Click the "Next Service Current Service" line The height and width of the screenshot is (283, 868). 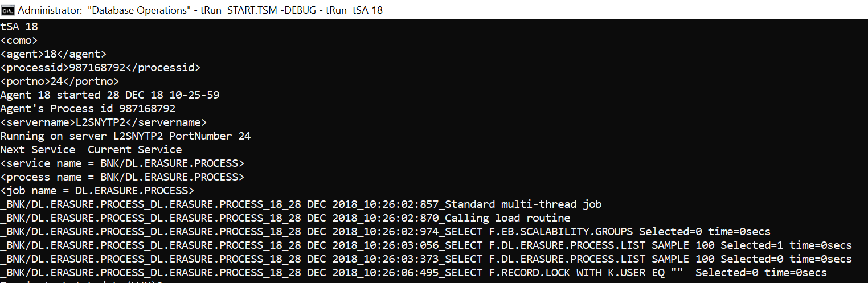click(x=91, y=150)
